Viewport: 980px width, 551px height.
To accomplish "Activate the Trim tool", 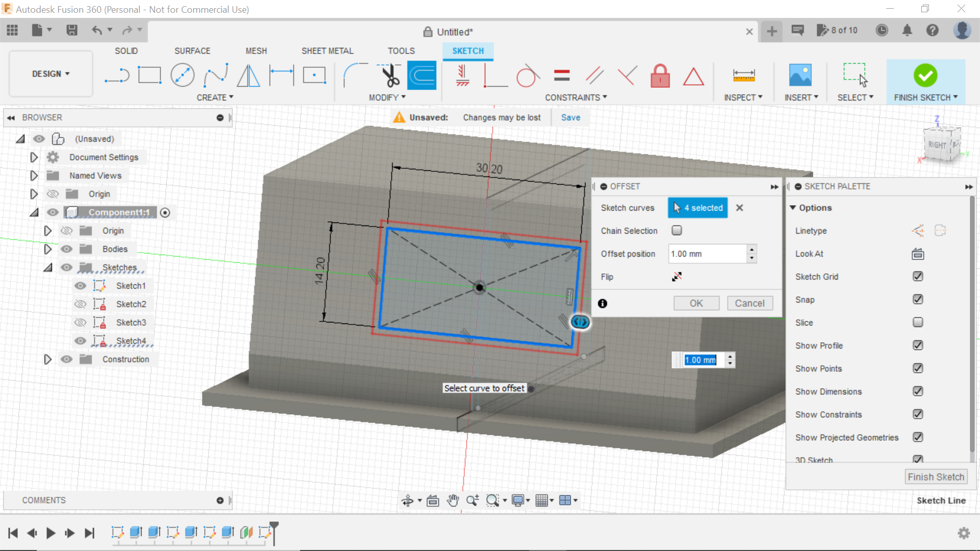I will click(388, 75).
